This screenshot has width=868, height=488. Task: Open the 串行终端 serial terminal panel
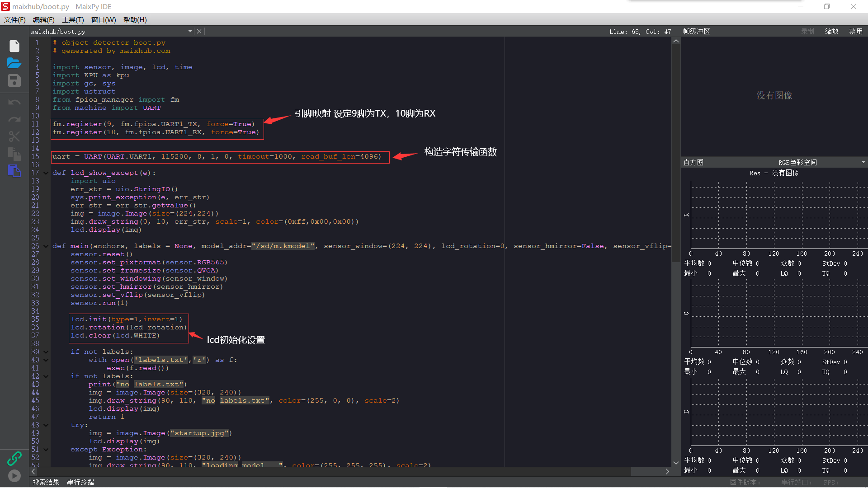coord(80,482)
